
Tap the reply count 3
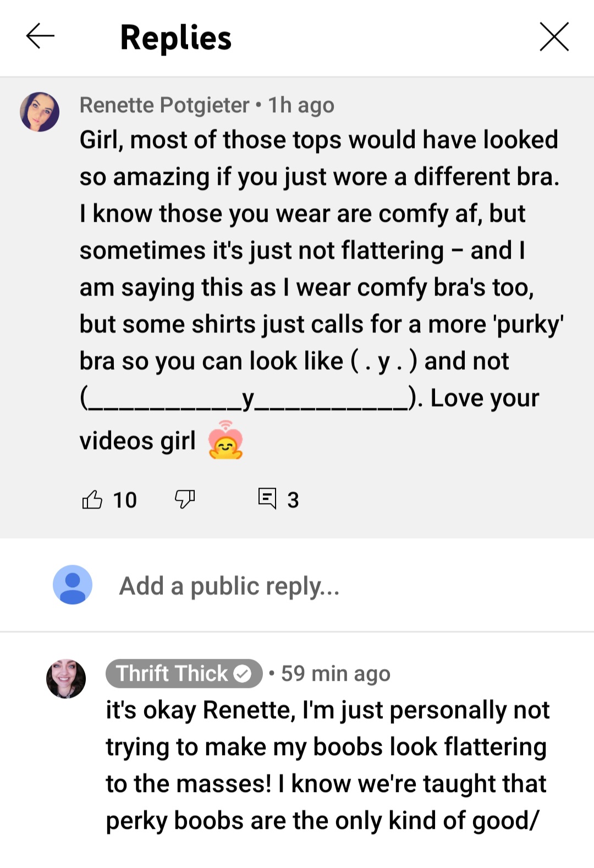pos(293,500)
